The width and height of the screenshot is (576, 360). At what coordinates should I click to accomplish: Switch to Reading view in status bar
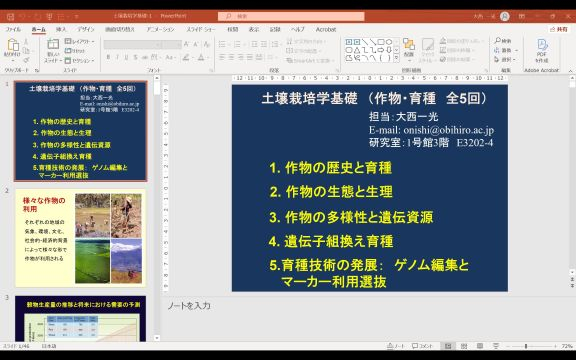pyautogui.click(x=480, y=346)
